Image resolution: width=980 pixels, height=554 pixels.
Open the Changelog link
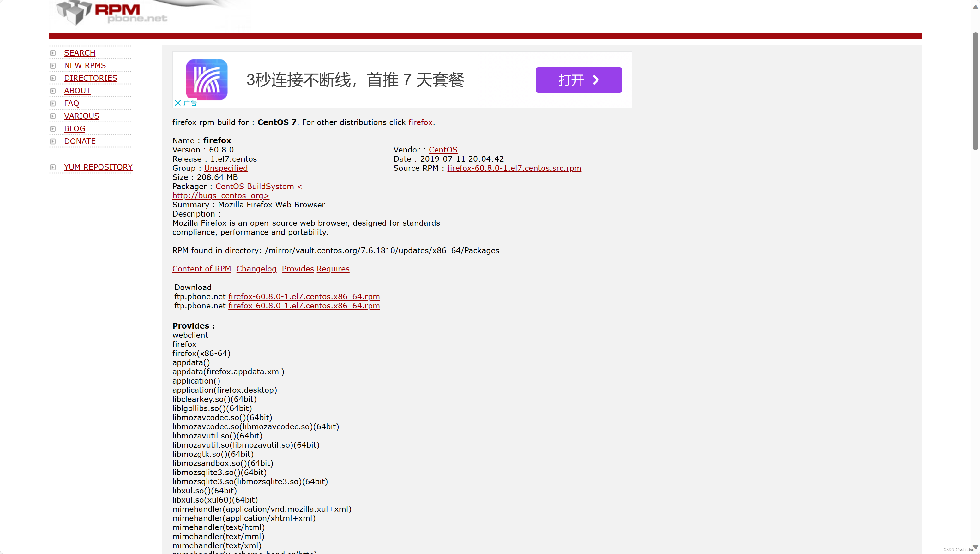[256, 269]
